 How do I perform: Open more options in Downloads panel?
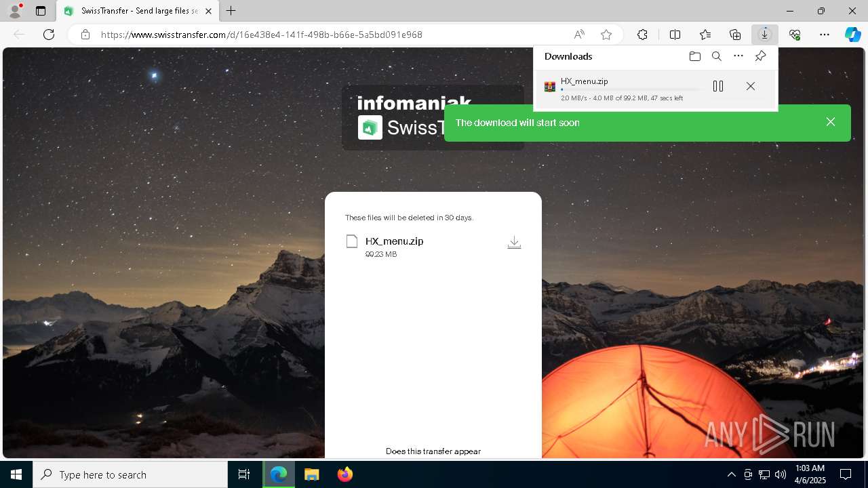coord(738,56)
